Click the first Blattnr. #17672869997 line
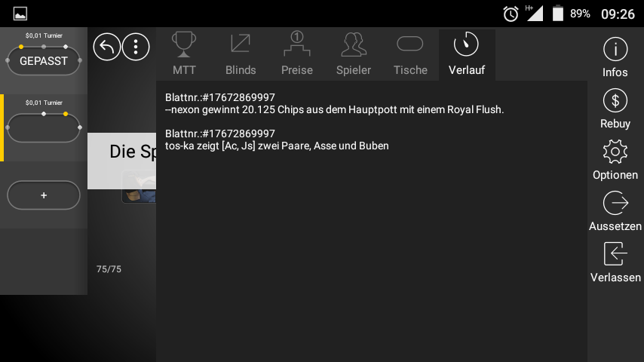 click(x=219, y=97)
